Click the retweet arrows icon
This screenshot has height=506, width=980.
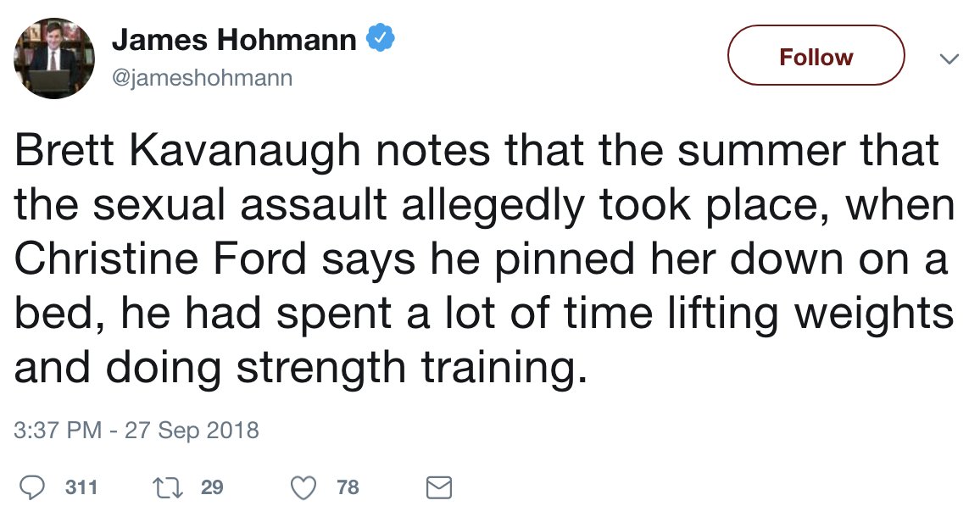click(x=168, y=487)
